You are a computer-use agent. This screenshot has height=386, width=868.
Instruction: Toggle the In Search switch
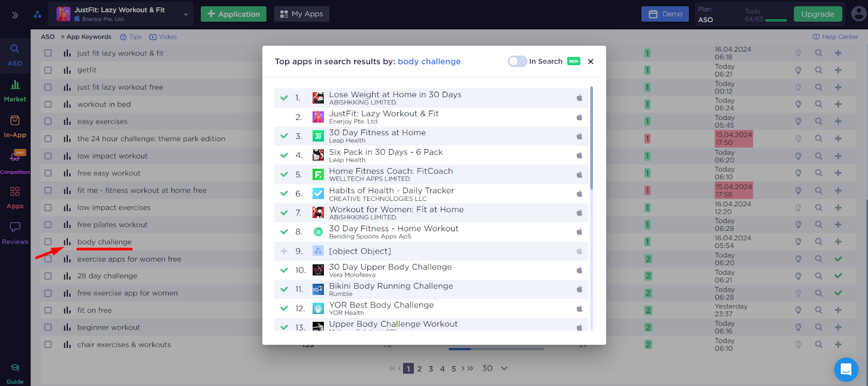(518, 61)
